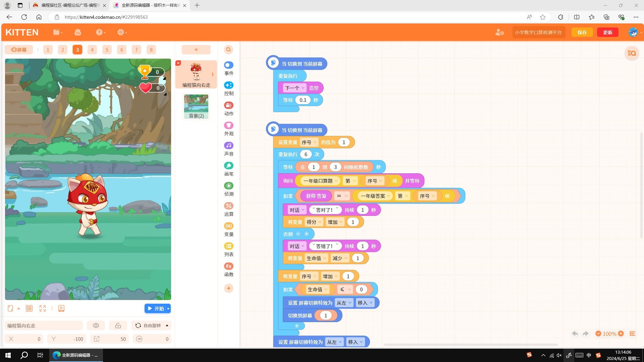Screen dimensions: 644x362
Task: Open the file folder menu in header
Action: click(58, 32)
